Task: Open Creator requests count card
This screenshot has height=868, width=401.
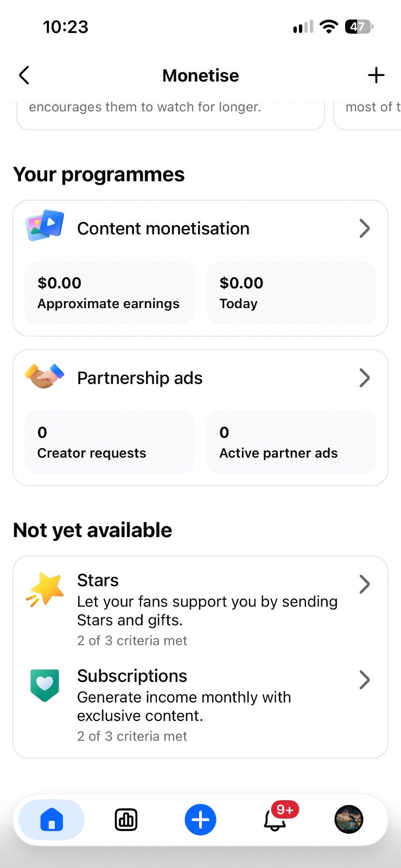Action: tap(110, 442)
